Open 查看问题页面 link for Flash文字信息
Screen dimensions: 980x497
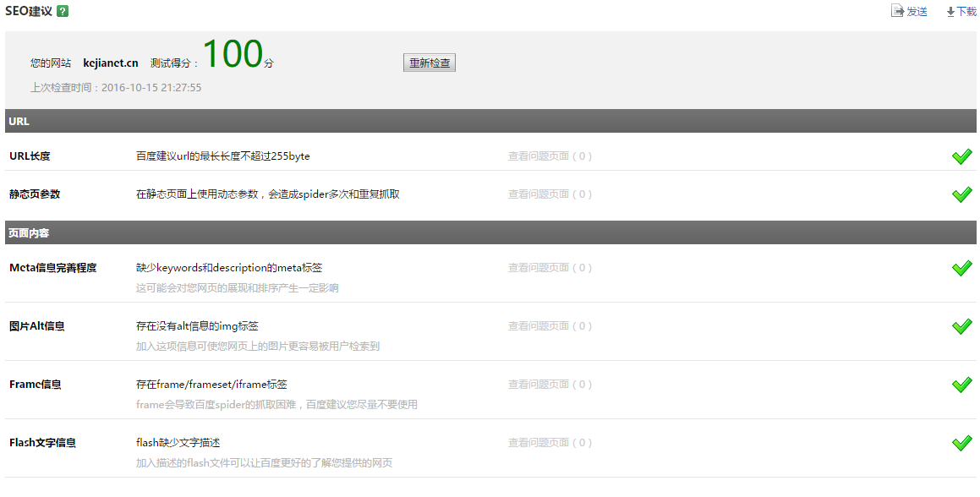click(x=549, y=443)
